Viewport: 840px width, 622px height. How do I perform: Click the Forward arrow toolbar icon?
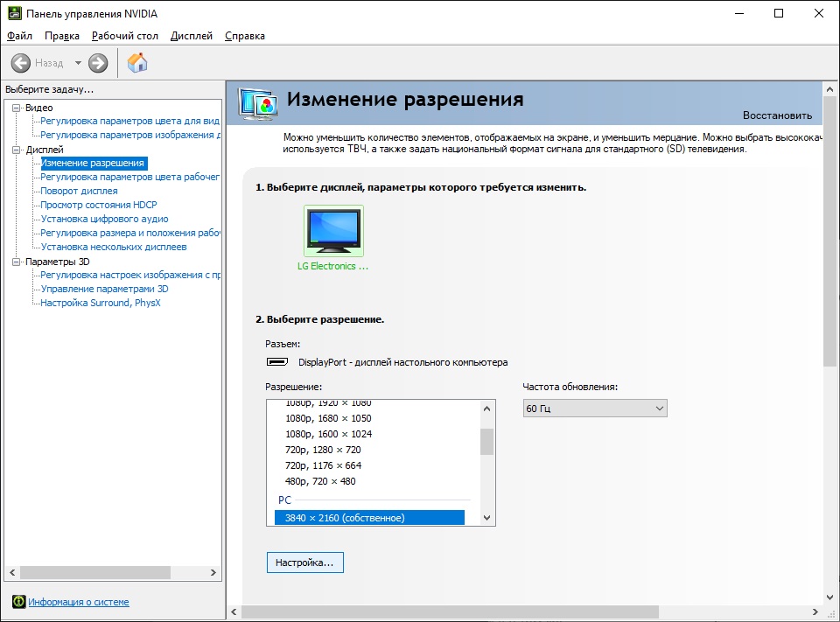pyautogui.click(x=98, y=63)
